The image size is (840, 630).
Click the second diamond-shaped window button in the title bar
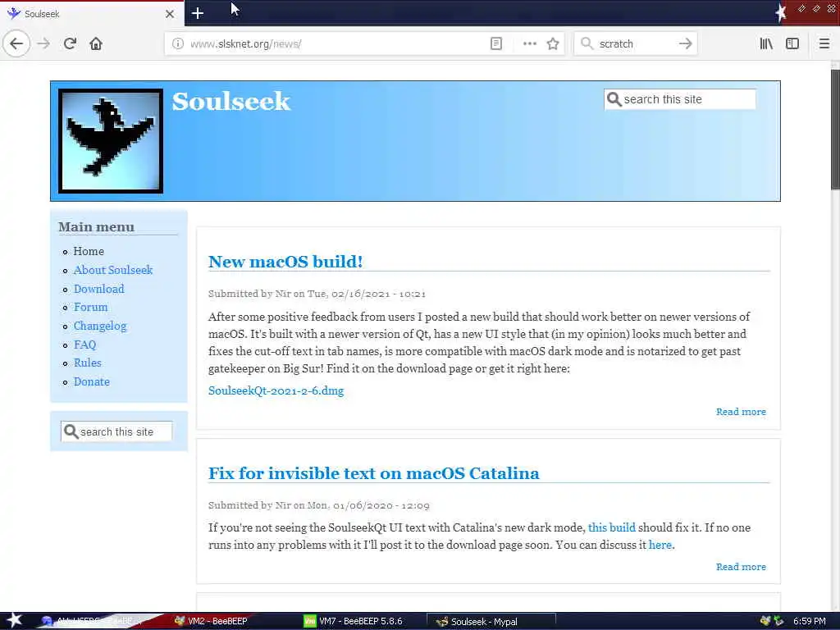click(x=816, y=8)
